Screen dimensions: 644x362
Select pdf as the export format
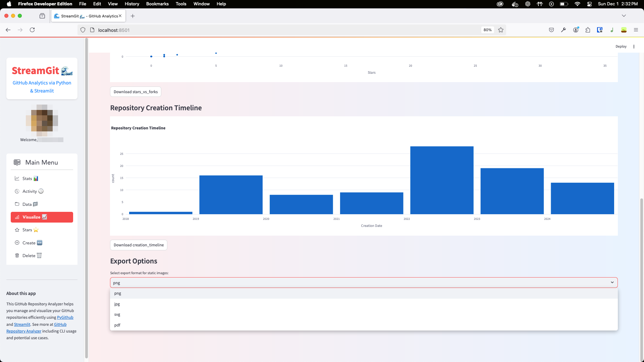(117, 325)
